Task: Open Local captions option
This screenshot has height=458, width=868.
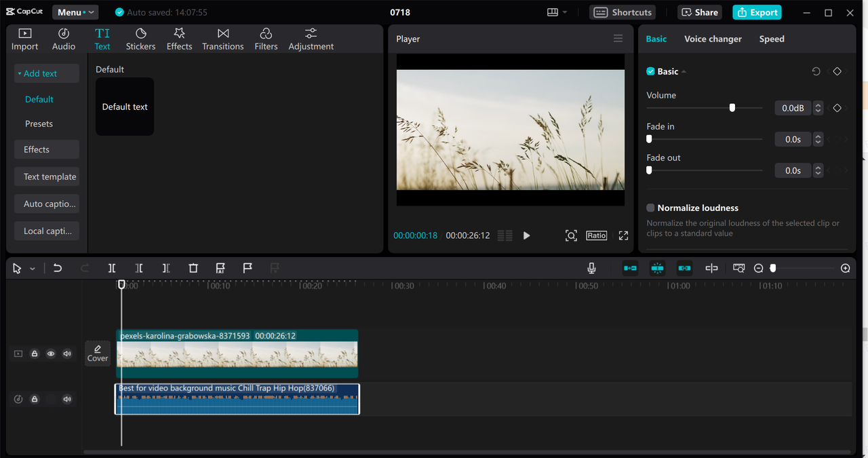Action: [x=47, y=231]
